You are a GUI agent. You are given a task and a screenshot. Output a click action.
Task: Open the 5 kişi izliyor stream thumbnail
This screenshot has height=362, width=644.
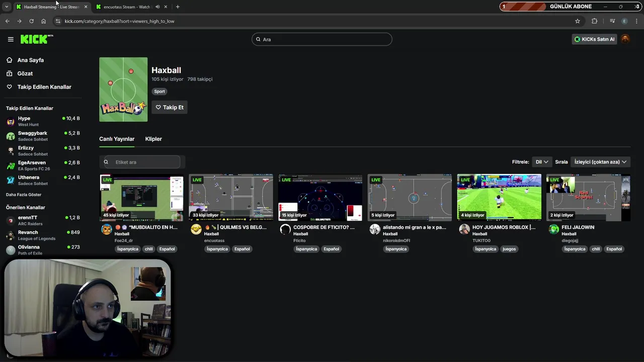tap(410, 198)
